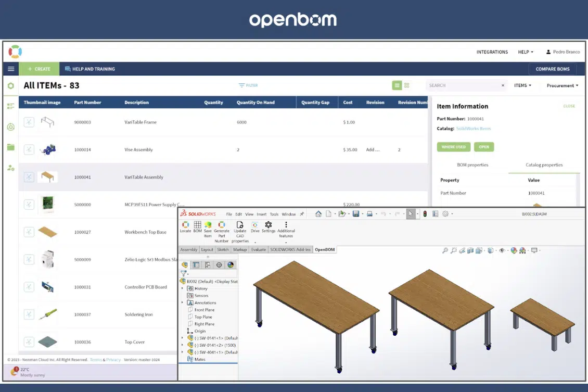Click the Display Style cube icon

click(491, 250)
